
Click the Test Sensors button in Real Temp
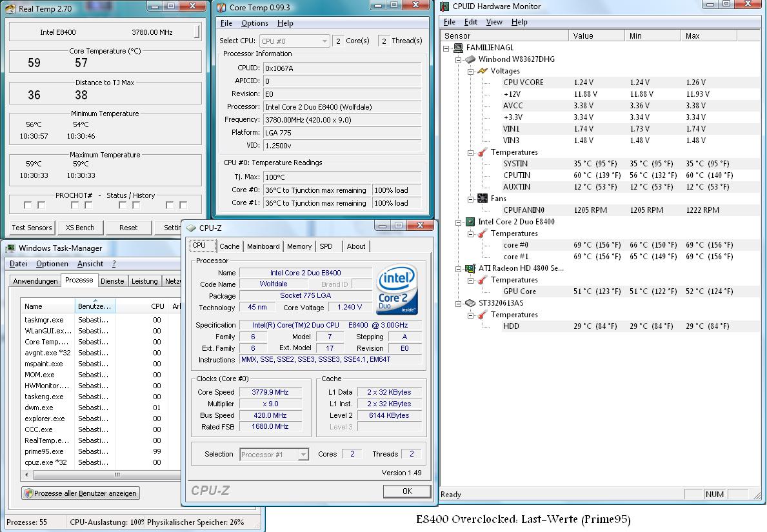point(32,228)
